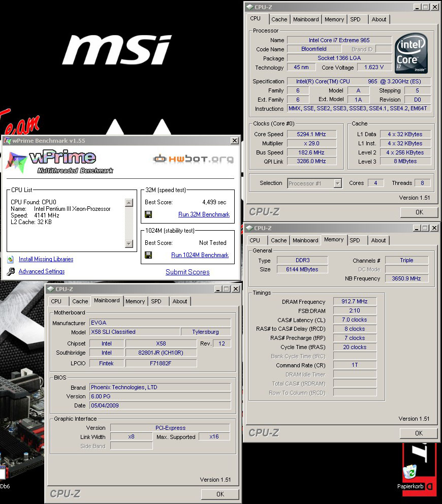Click OK in the CPU-Z processor window

pos(419,212)
